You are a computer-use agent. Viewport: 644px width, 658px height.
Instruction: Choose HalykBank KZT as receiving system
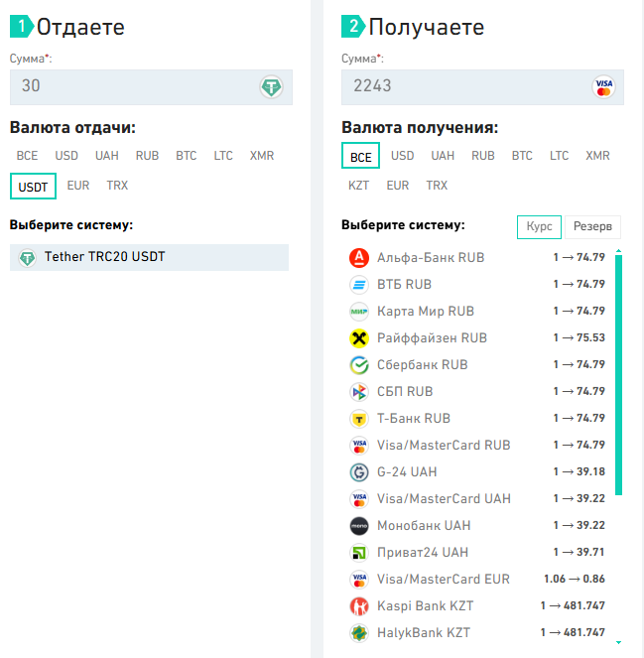pos(477,633)
